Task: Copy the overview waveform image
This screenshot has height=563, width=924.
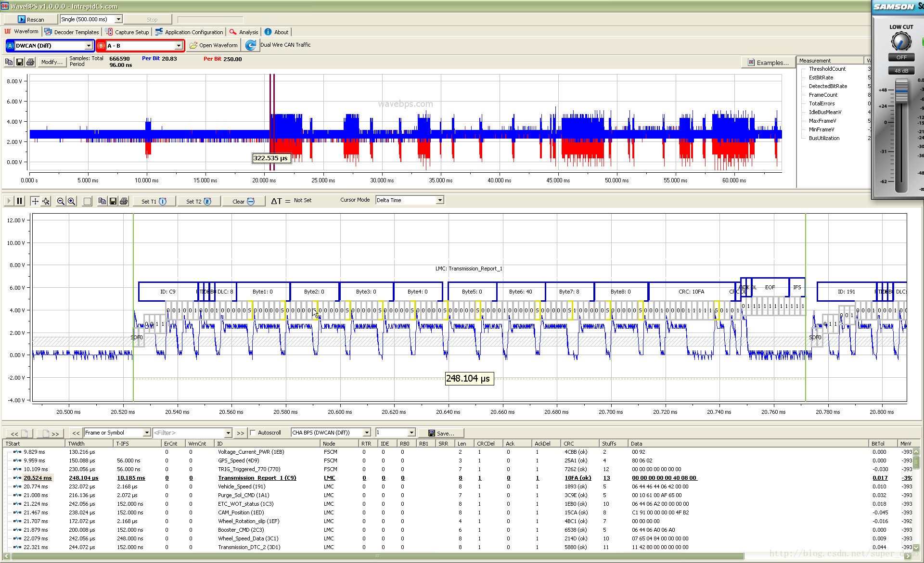Action: coord(9,62)
